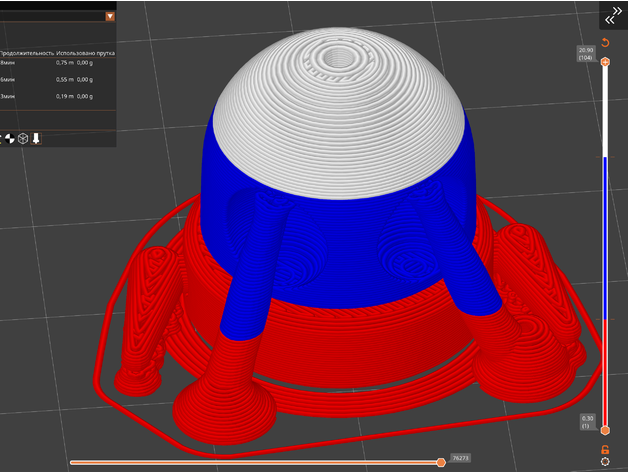The height and width of the screenshot is (472, 628).
Task: Click the 20.90 (104) top layer label
Action: pyautogui.click(x=586, y=53)
